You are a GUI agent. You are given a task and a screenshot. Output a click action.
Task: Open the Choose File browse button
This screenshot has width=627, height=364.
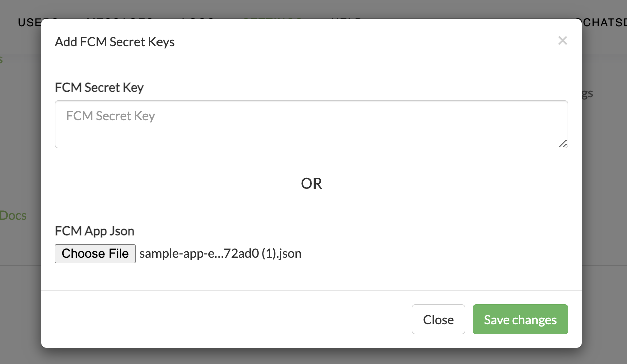95,253
